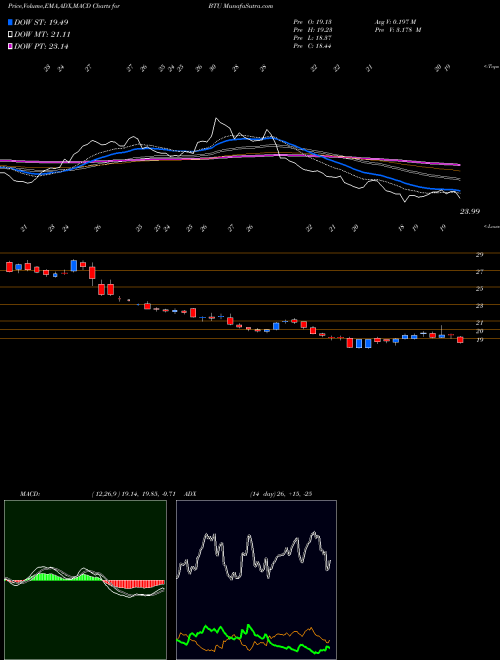Click the 'Pre H: 19.23' value

coord(313,30)
